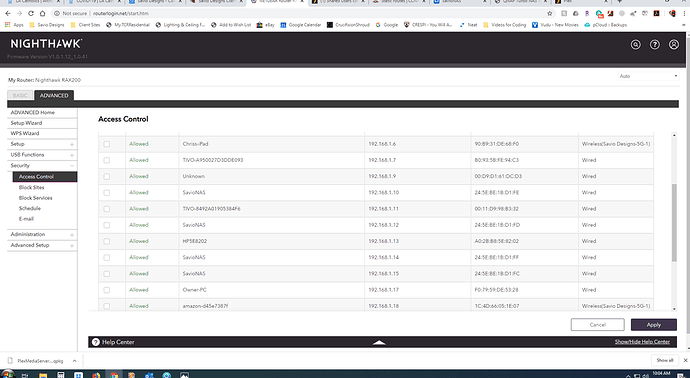This screenshot has height=378, width=690.
Task: Switch to Firefox in taskbar
Action: (96, 375)
